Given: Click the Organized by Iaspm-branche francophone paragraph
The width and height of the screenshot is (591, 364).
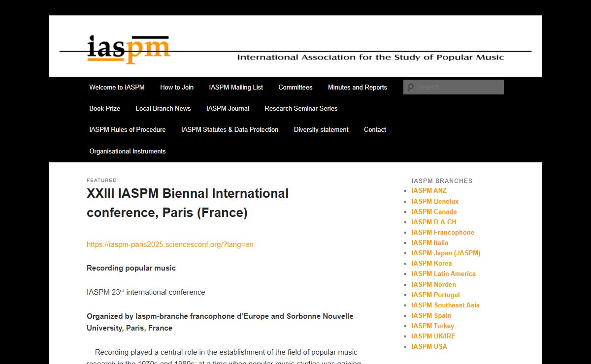Looking at the screenshot, I should point(220,322).
